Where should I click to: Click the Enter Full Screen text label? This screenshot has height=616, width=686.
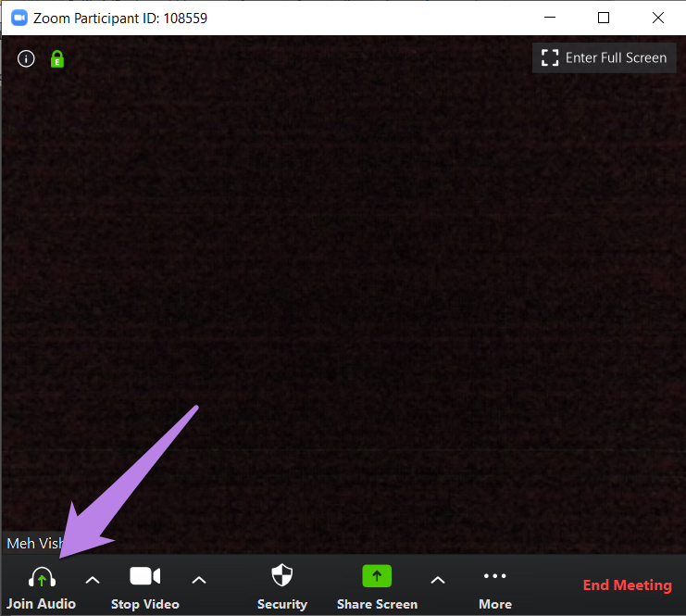(x=616, y=58)
